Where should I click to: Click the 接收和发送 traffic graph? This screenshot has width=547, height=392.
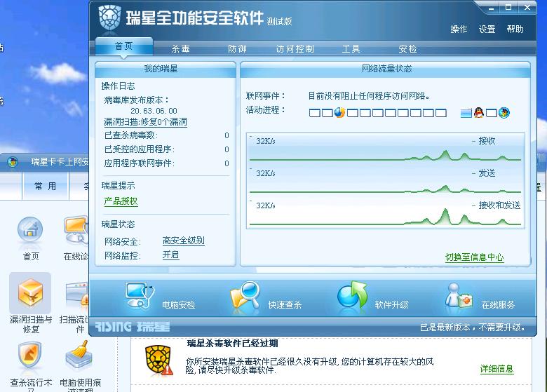click(x=386, y=213)
